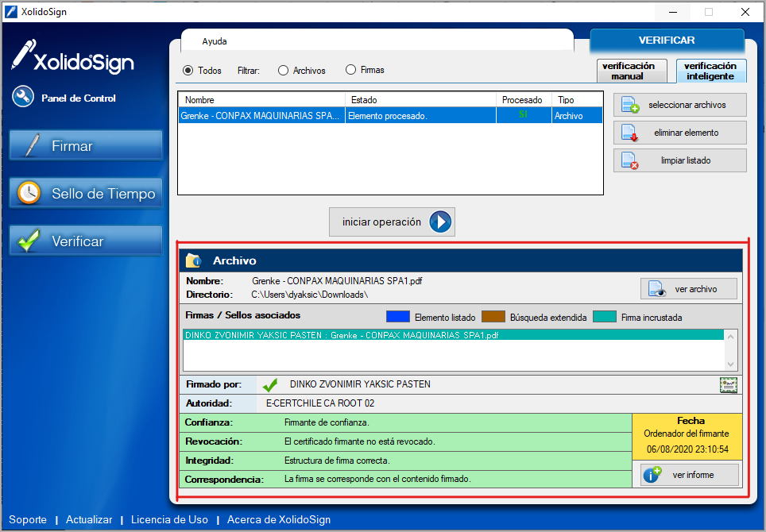Click the VERIFICAR header tab
This screenshot has height=532, width=766.
pos(667,40)
